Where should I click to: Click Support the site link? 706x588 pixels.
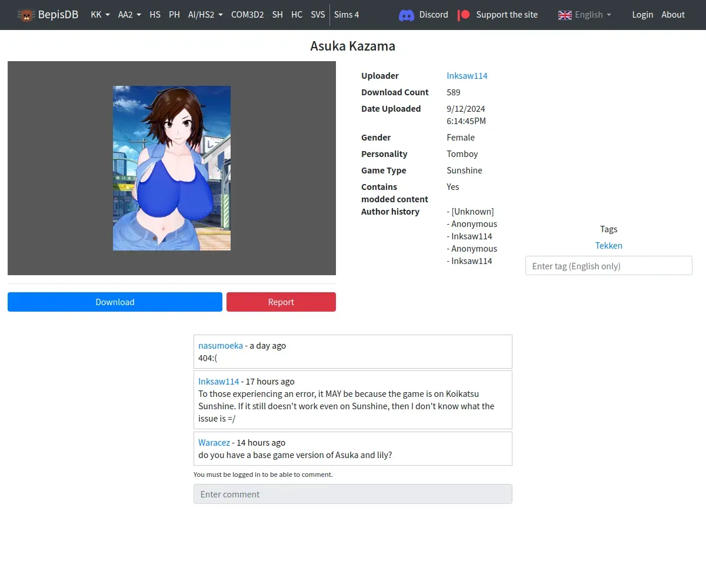(x=507, y=15)
